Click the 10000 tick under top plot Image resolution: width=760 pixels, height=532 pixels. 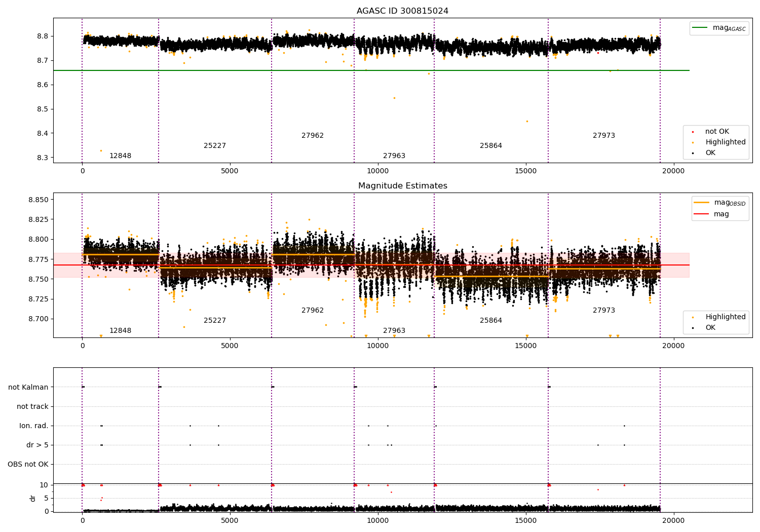coord(377,171)
